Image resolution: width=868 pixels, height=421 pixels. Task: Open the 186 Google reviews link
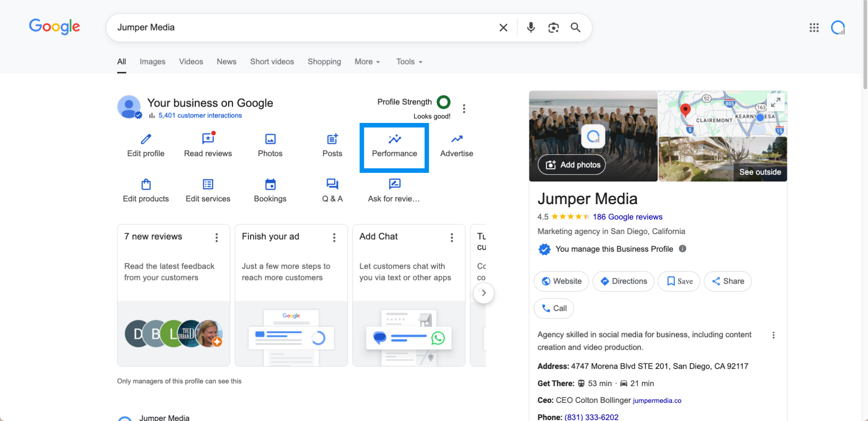[627, 217]
